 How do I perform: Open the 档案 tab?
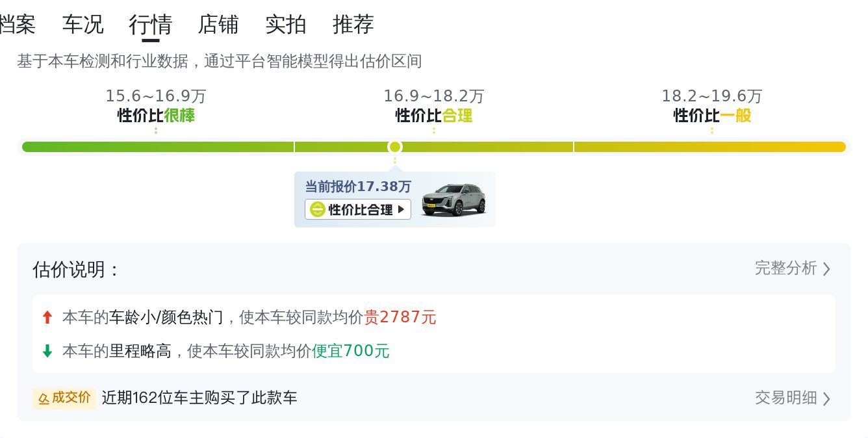pyautogui.click(x=17, y=25)
